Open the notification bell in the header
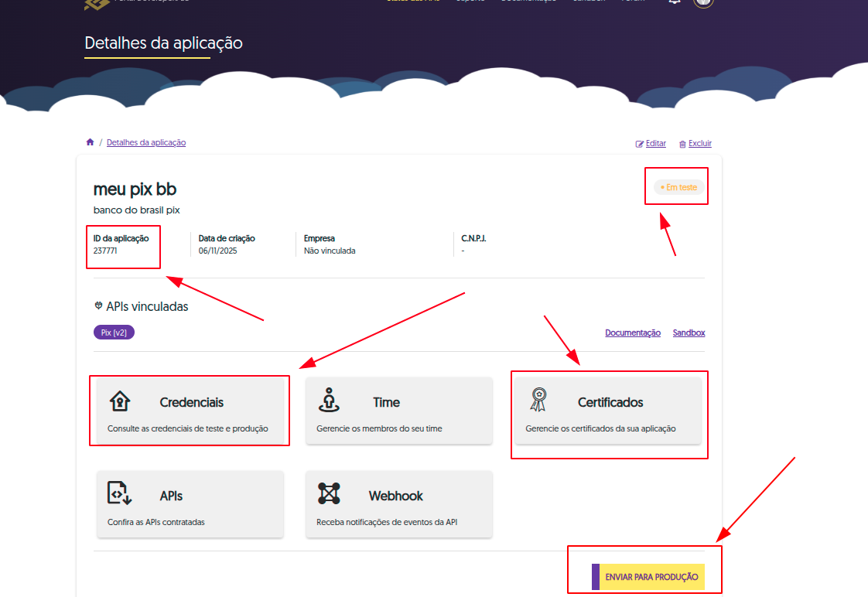 675,2
